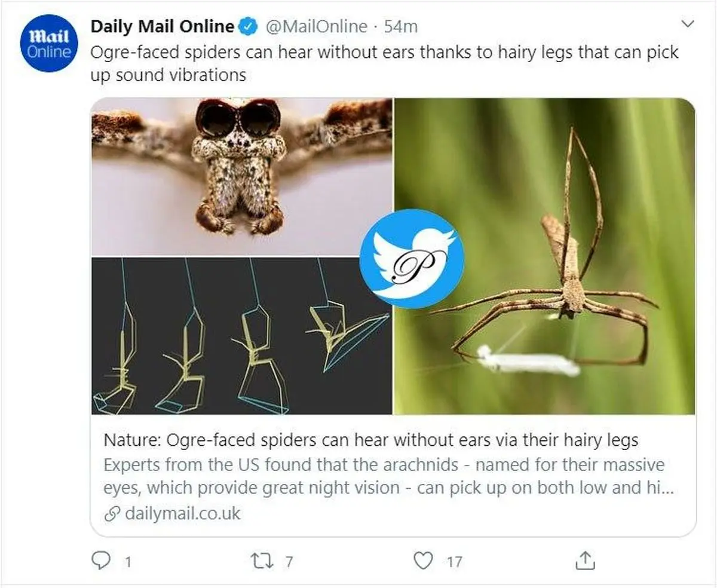Click the blue verified badge
Viewport: 717px width, 588px height.
click(x=247, y=27)
